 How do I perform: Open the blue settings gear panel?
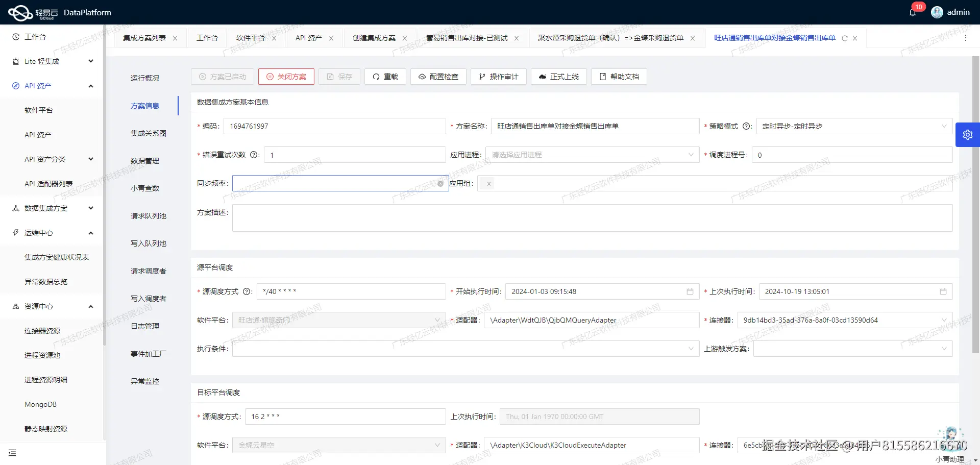(968, 135)
